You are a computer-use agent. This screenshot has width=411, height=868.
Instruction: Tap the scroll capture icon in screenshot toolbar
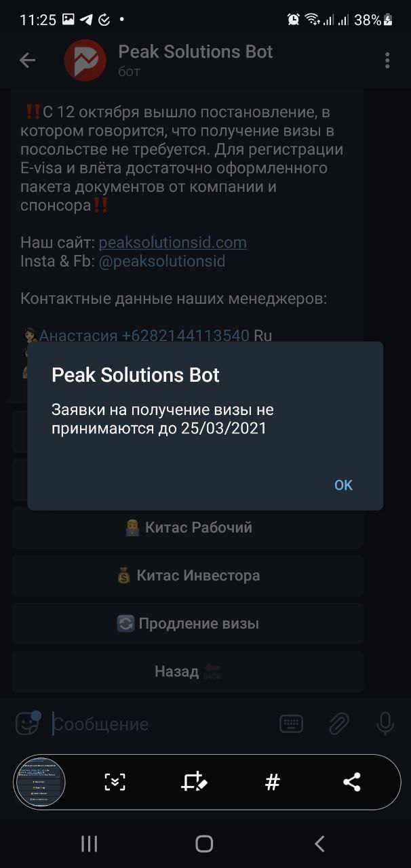(x=115, y=782)
